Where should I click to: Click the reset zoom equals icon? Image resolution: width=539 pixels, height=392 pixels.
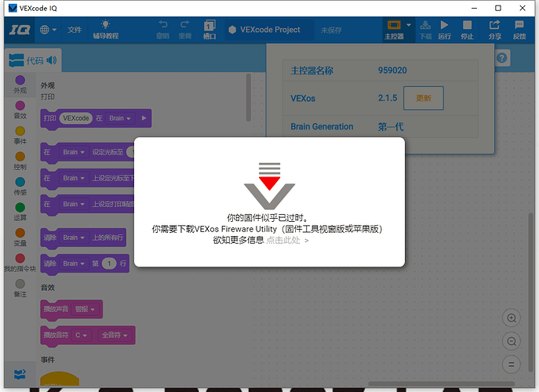[512, 365]
